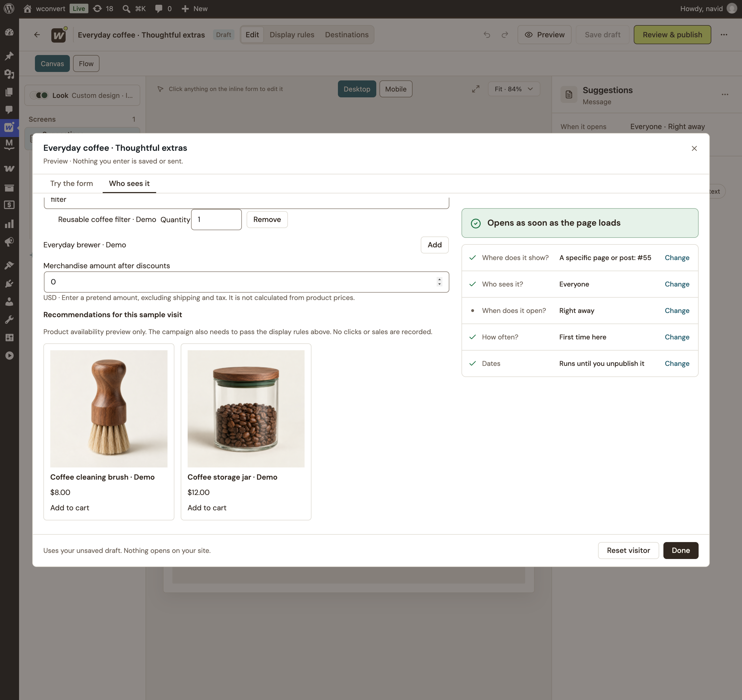This screenshot has width=742, height=700.
Task: Click the Quantity input field
Action: (216, 219)
